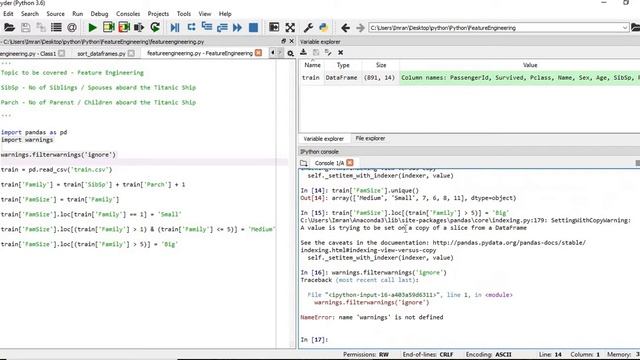This screenshot has width=640, height=360.
Task: Click the In [17] console prompt
Action: coord(314,340)
